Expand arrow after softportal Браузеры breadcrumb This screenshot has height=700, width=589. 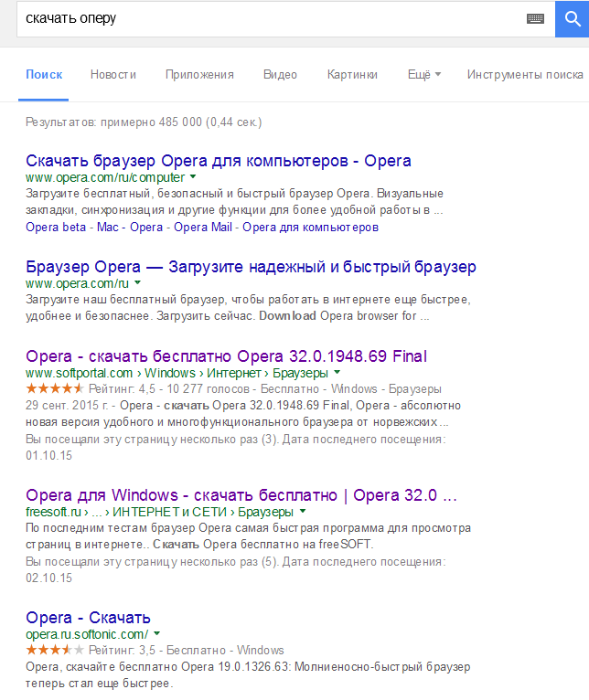(x=337, y=372)
